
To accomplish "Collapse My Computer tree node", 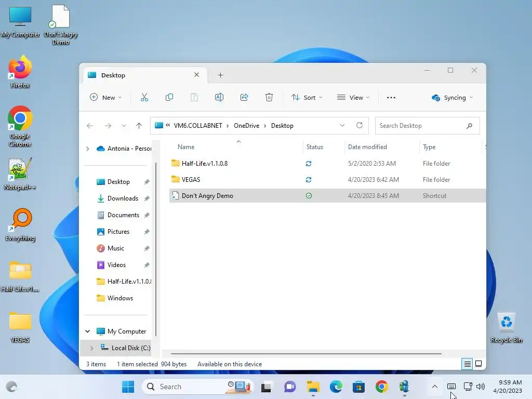I will (x=87, y=331).
